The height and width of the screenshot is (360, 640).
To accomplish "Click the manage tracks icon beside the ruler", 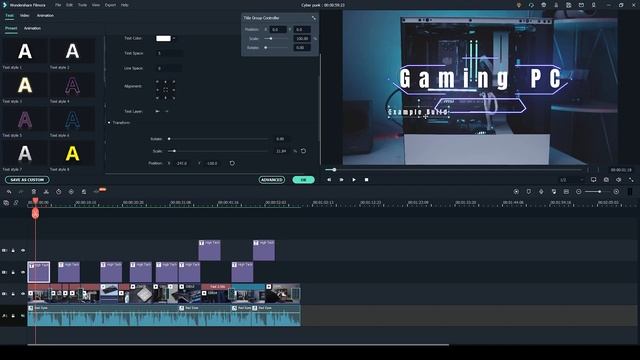I will pos(6,202).
